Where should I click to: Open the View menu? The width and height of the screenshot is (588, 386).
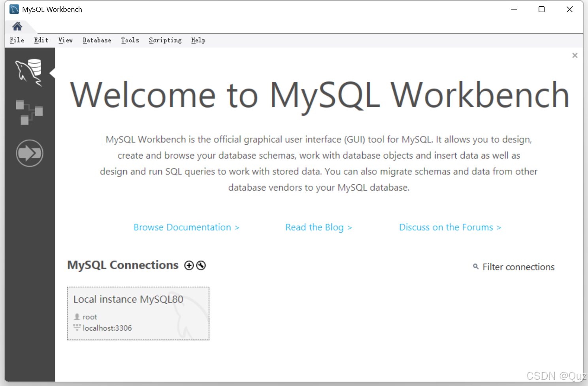coord(66,40)
